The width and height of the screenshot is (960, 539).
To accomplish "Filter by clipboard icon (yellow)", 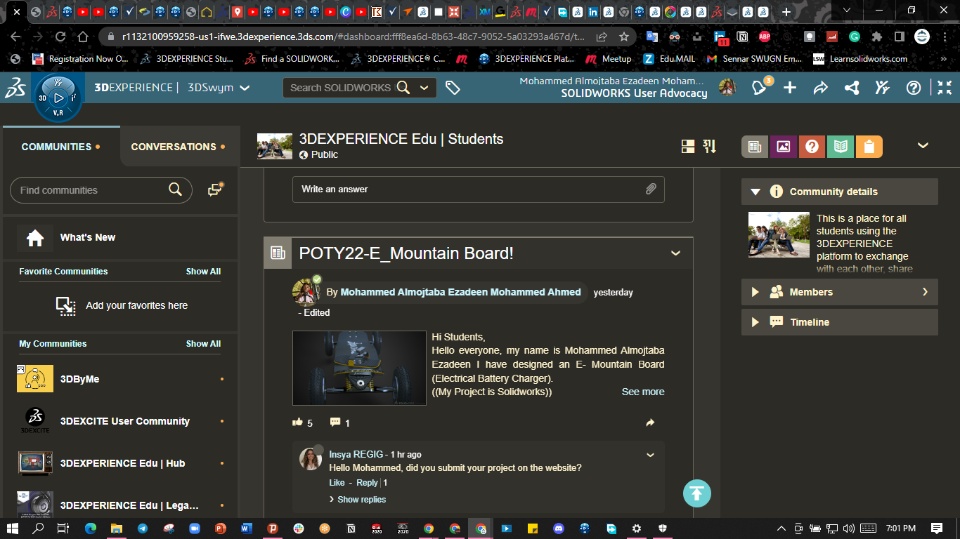I will [869, 146].
